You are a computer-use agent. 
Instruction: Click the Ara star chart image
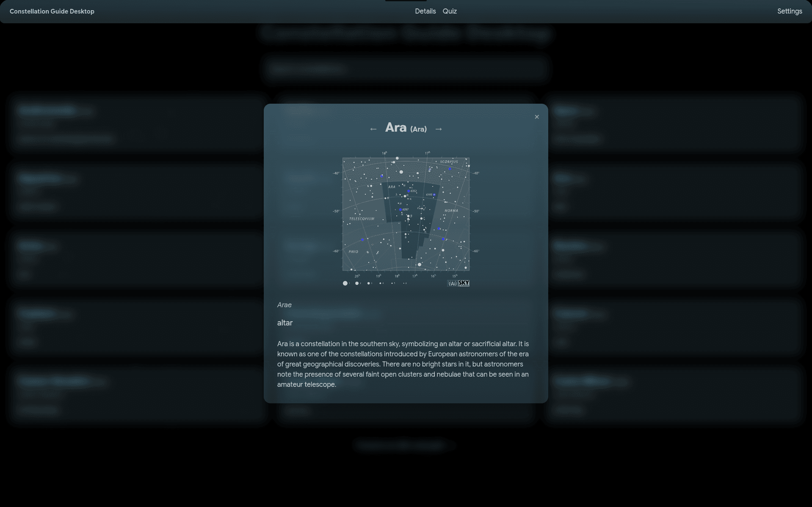(x=406, y=219)
